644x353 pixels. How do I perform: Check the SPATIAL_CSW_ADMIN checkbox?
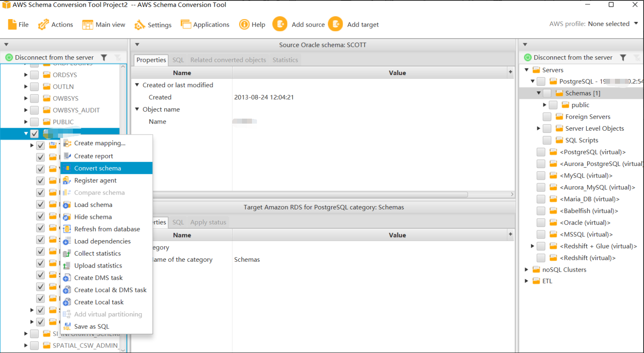[34, 345]
